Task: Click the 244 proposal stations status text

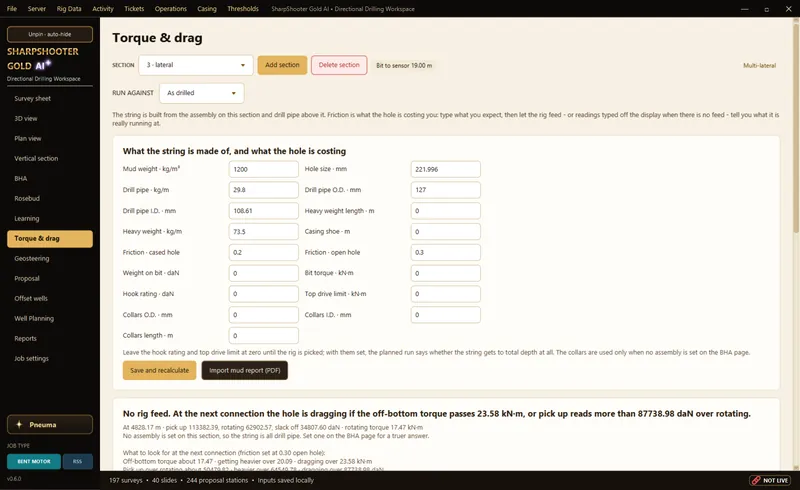Action: [x=217, y=480]
